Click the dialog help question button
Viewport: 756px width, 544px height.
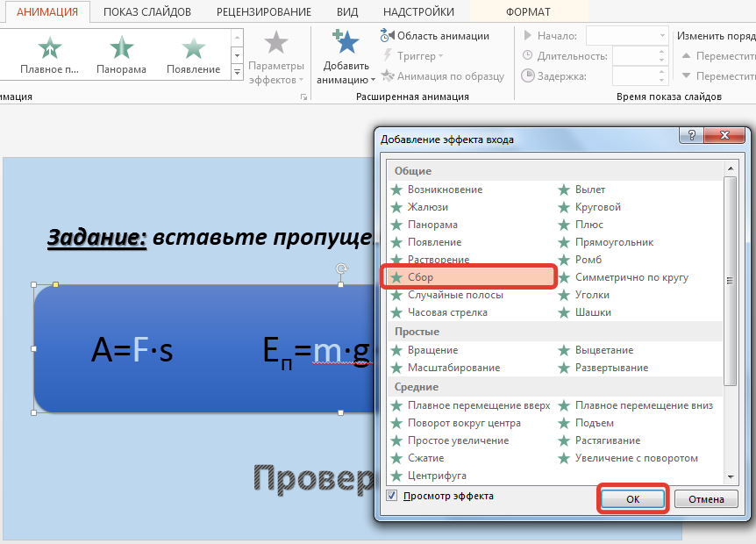691,135
